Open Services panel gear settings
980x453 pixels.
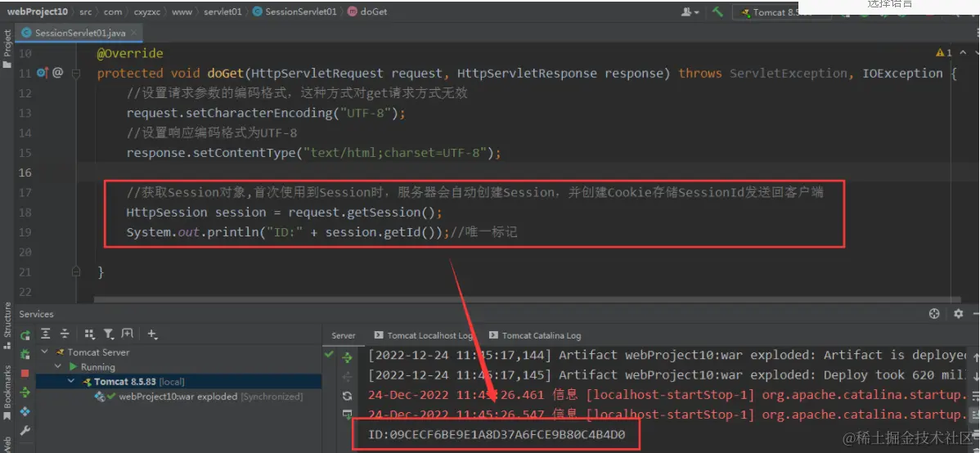[x=958, y=314]
